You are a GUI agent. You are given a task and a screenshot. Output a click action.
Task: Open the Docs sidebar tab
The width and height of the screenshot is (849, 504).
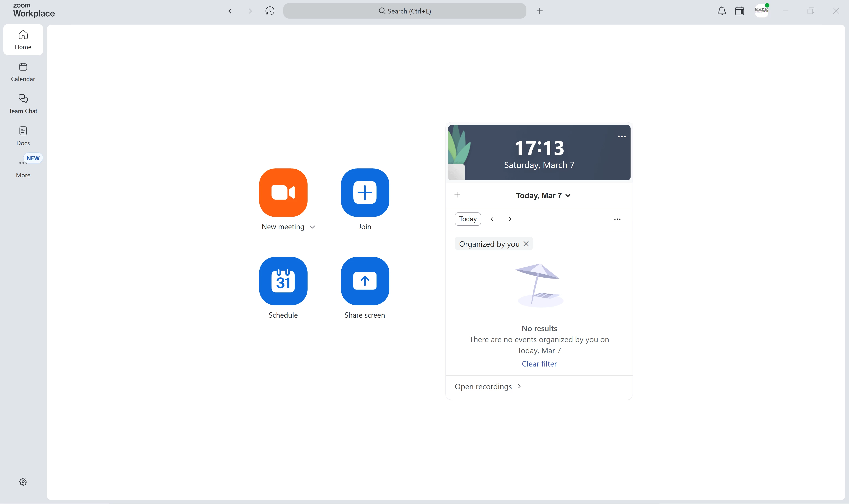click(x=23, y=136)
